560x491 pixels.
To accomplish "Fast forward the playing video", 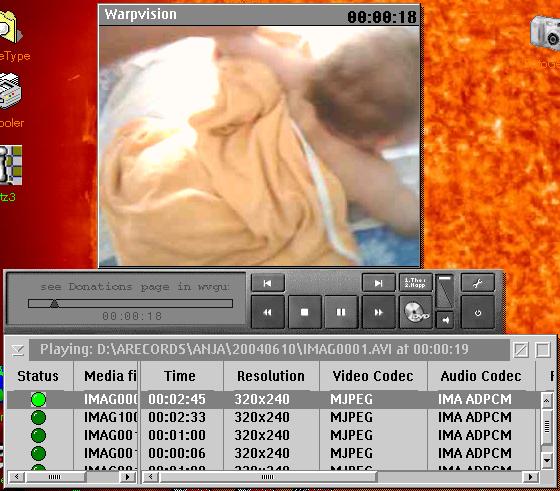I will click(378, 312).
